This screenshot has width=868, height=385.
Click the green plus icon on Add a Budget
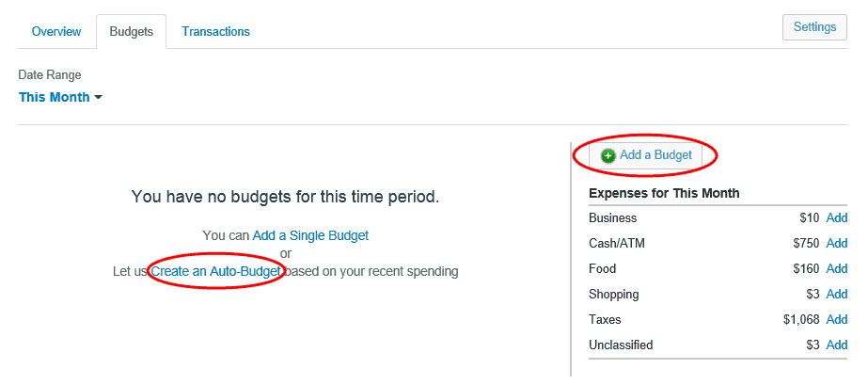pos(608,156)
